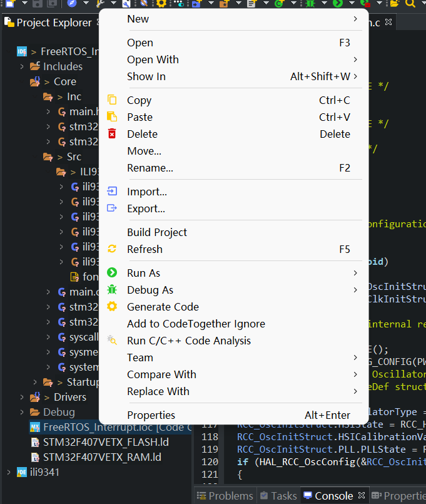The image size is (426, 504).
Task: Expand the Team submenu
Action: pos(140,357)
